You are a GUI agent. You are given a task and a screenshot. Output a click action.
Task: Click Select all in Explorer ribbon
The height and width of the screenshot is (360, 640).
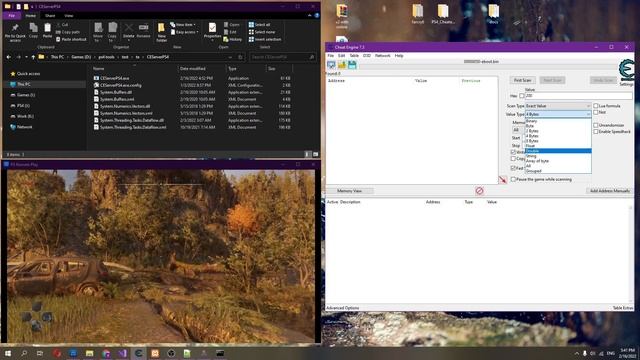[x=260, y=25]
